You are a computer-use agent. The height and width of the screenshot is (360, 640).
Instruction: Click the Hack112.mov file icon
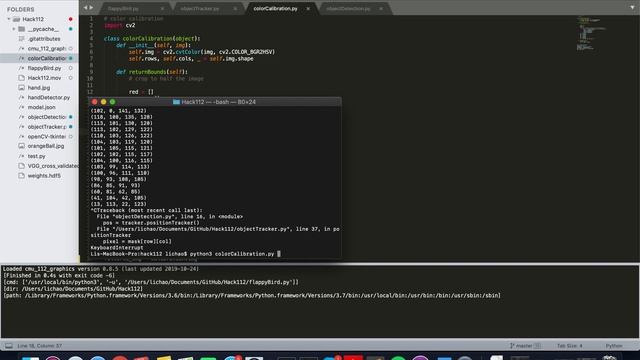click(x=22, y=78)
